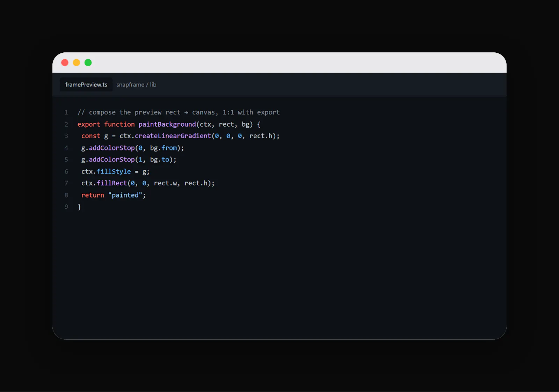559x392 pixels.
Task: Click 'bg.from' property on line 4
Action: pyautogui.click(x=164, y=148)
